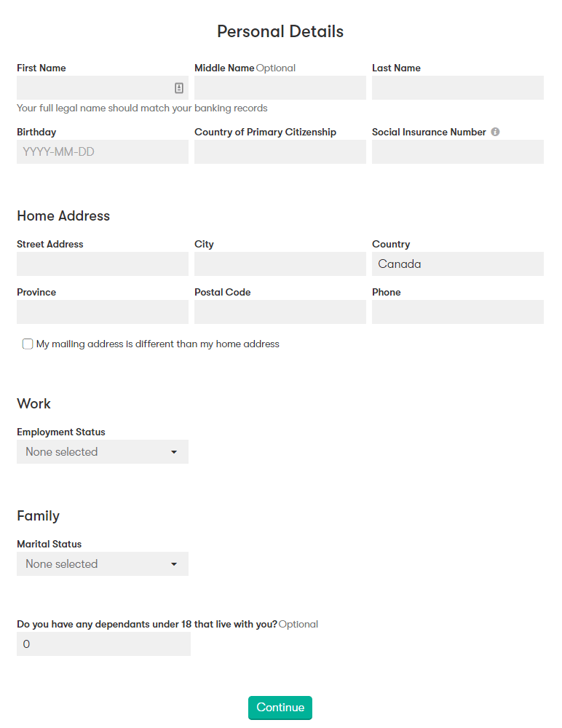Click the Last Name input field
The height and width of the screenshot is (728, 562).
[x=457, y=87]
